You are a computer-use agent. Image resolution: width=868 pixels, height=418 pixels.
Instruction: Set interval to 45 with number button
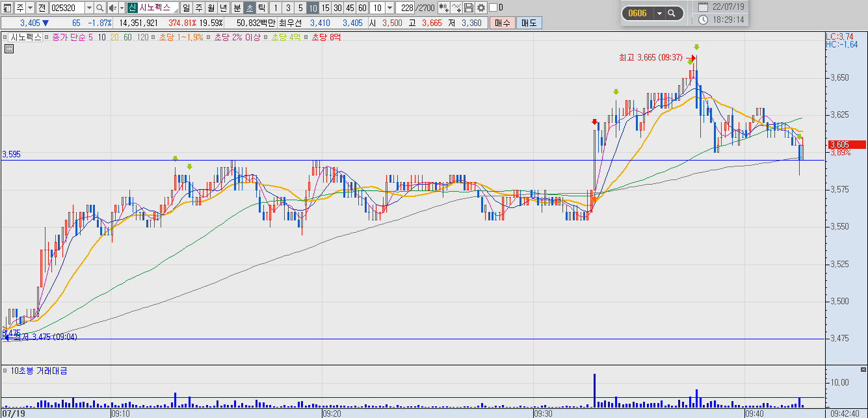click(350, 8)
